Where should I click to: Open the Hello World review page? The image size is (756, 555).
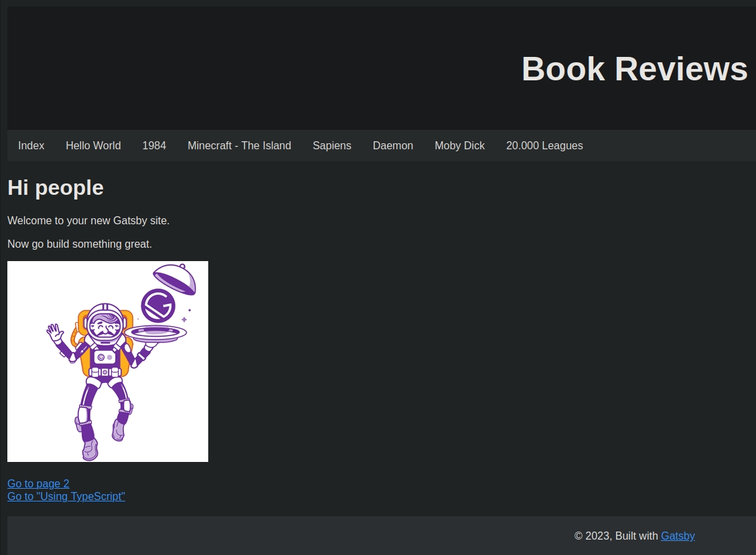coord(93,145)
